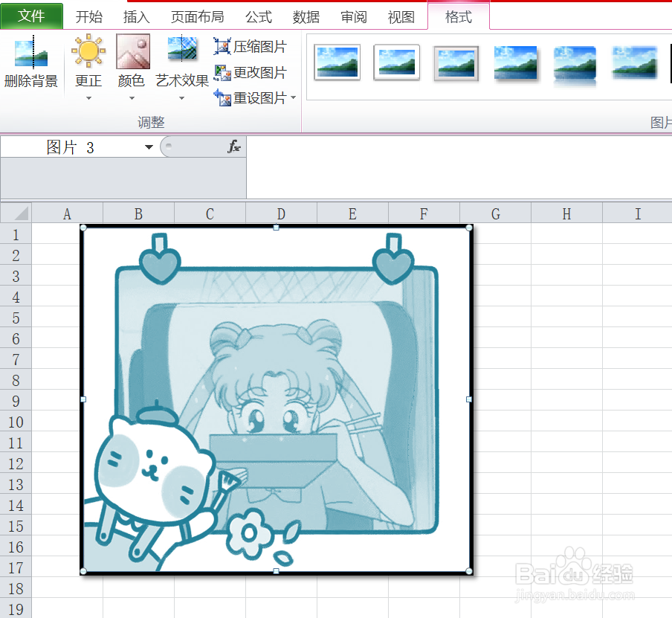Click into the formula bar input
Image resolution: width=672 pixels, height=618 pixels.
click(459, 167)
